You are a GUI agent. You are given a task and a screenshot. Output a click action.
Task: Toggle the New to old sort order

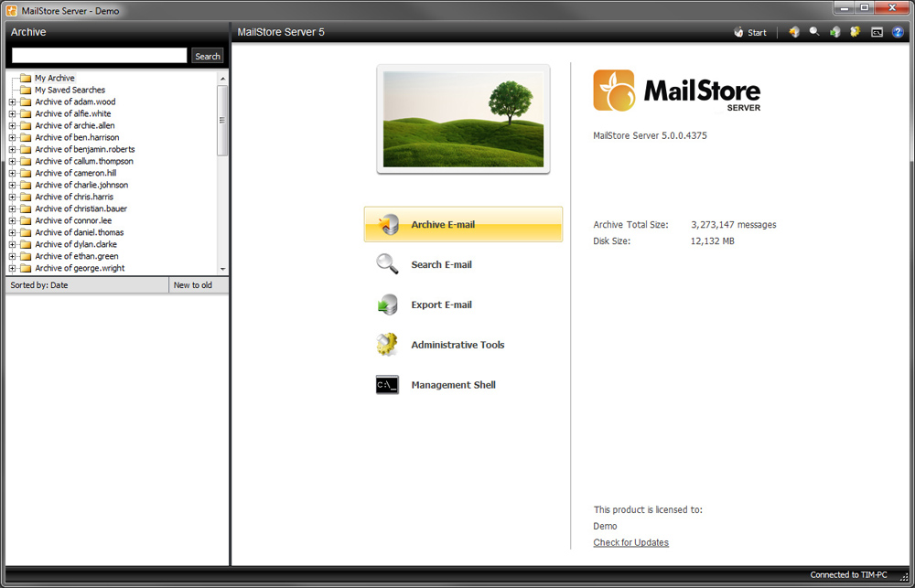tap(199, 285)
